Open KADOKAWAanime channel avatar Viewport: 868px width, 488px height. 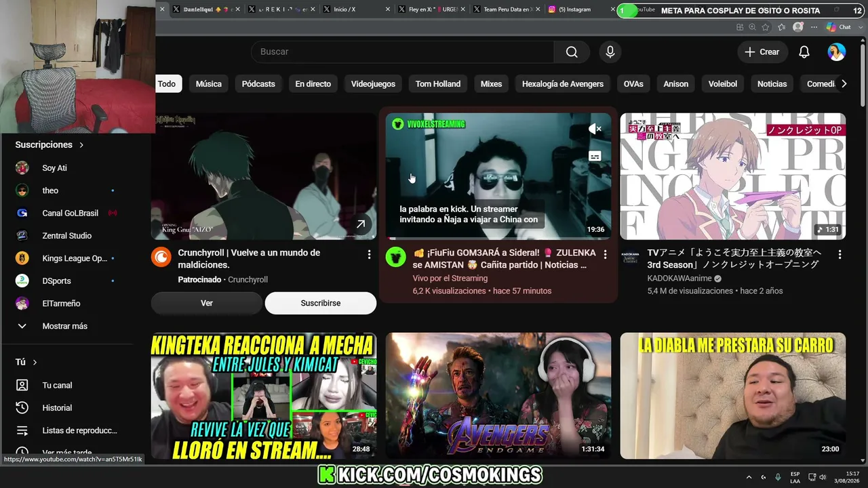click(631, 258)
